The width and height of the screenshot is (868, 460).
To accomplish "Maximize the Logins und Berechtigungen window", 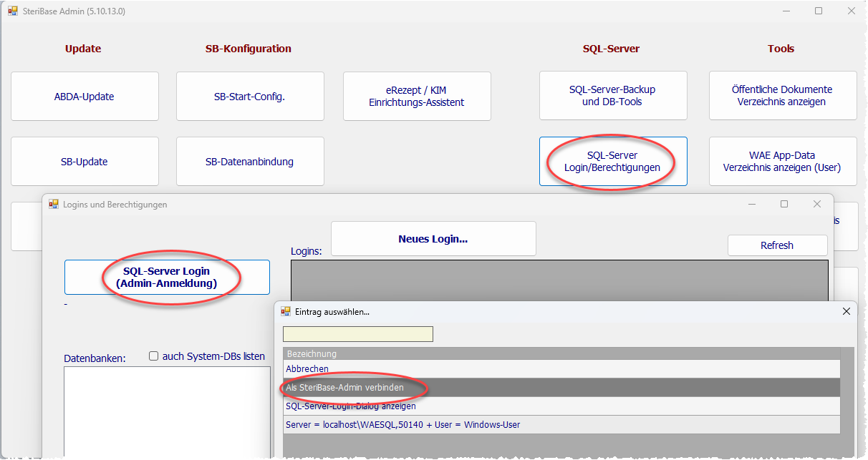I will (x=784, y=204).
